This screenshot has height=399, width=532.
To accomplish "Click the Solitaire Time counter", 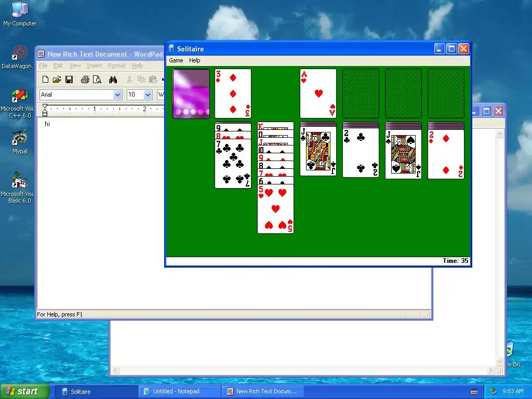I will [x=455, y=261].
